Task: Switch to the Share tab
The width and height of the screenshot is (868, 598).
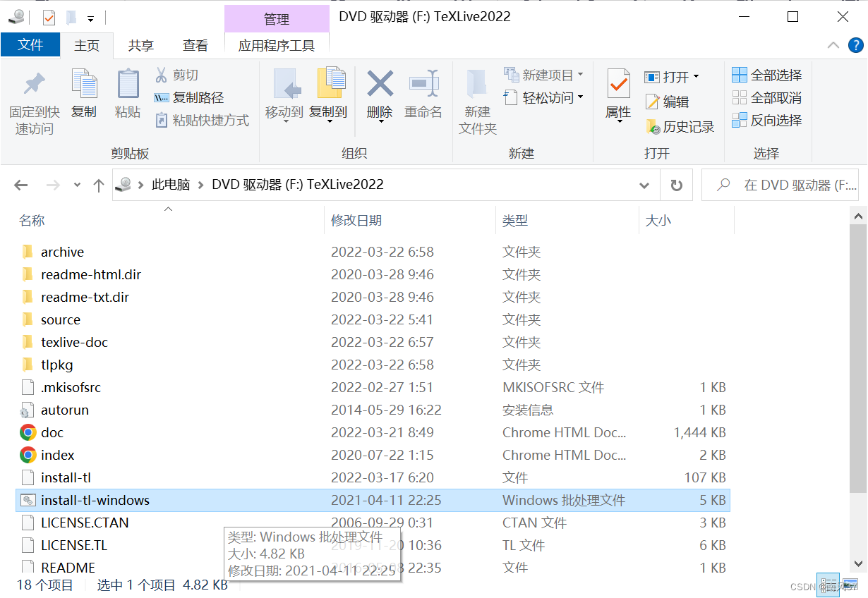Action: 140,45
